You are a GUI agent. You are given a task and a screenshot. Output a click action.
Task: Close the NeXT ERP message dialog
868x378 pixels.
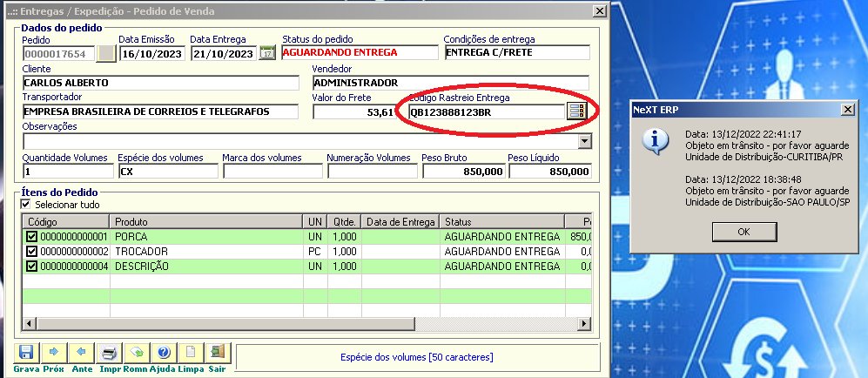(847, 110)
